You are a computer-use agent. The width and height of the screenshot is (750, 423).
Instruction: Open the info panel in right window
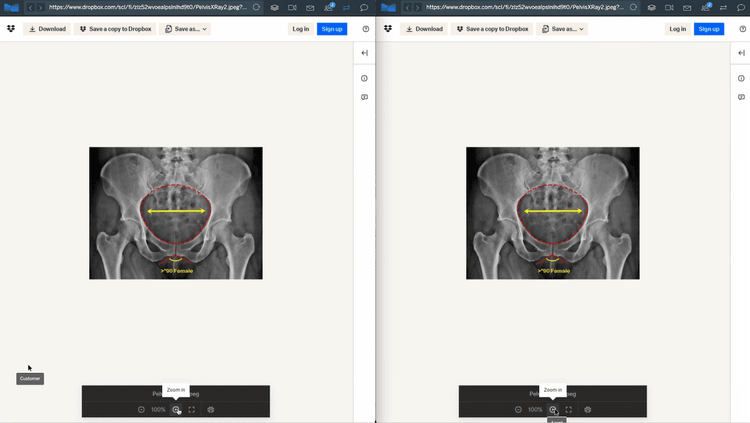[x=741, y=78]
